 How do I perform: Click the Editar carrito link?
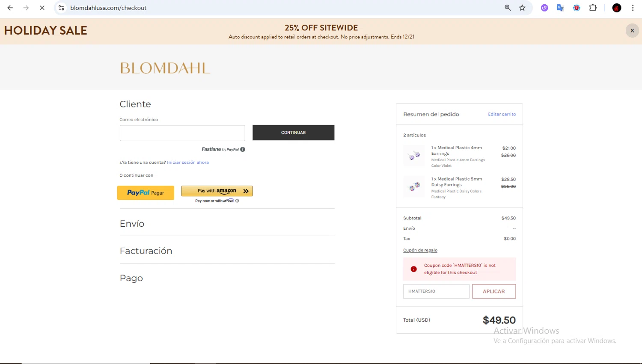click(502, 114)
